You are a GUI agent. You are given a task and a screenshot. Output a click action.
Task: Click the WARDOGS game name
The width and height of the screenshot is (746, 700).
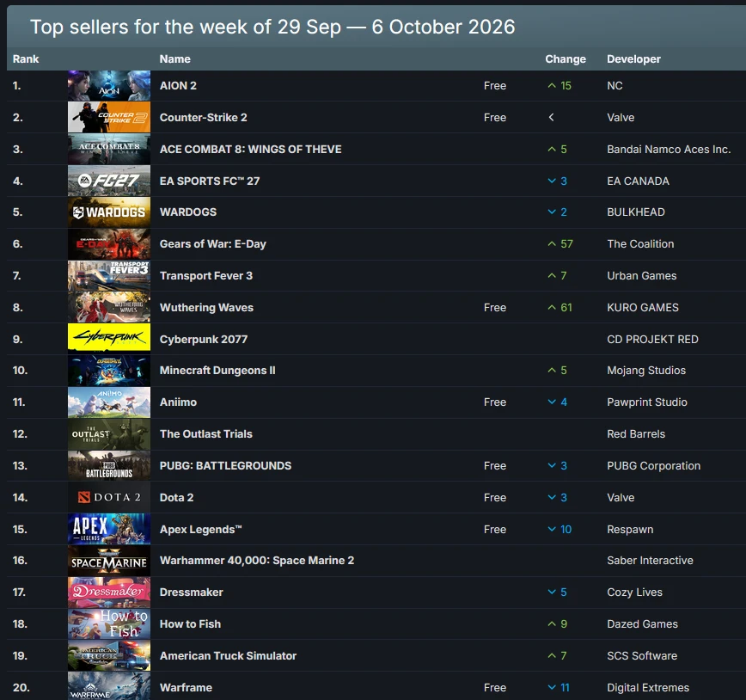click(x=188, y=212)
